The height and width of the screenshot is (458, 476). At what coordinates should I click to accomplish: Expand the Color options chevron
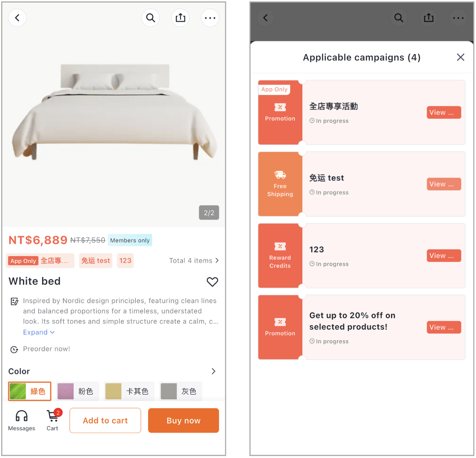tap(214, 371)
